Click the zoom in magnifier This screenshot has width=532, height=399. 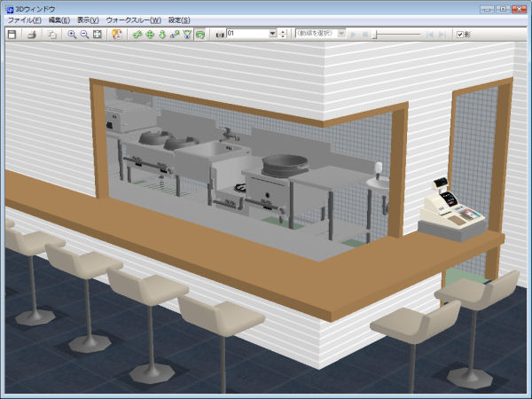(72, 34)
